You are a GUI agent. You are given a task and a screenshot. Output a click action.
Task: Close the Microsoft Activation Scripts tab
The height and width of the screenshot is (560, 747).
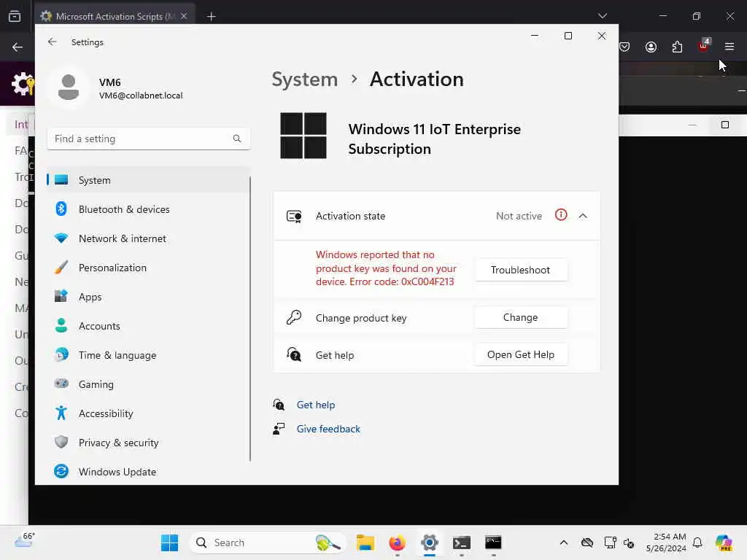[x=184, y=16]
